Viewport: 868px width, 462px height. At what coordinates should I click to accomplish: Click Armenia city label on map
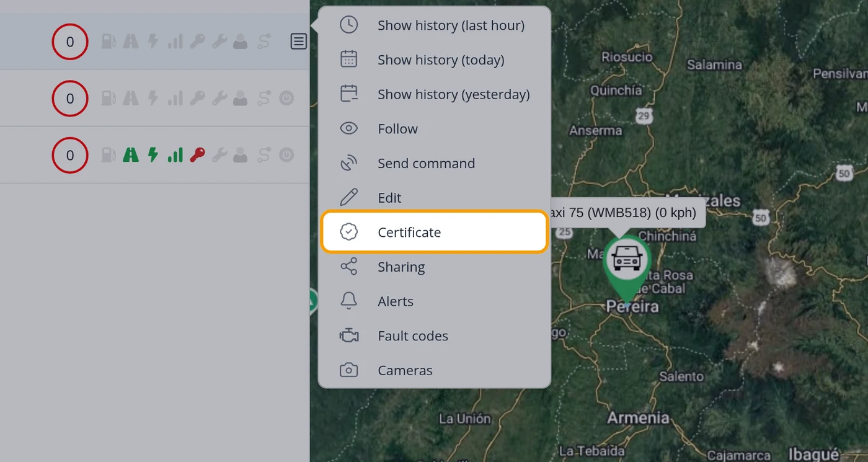point(638,417)
